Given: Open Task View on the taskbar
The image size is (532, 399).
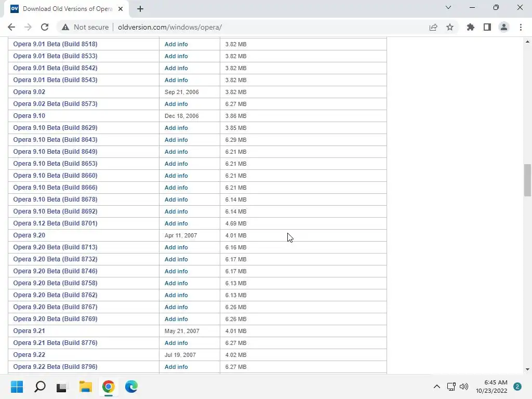Looking at the screenshot, I should [x=62, y=387].
